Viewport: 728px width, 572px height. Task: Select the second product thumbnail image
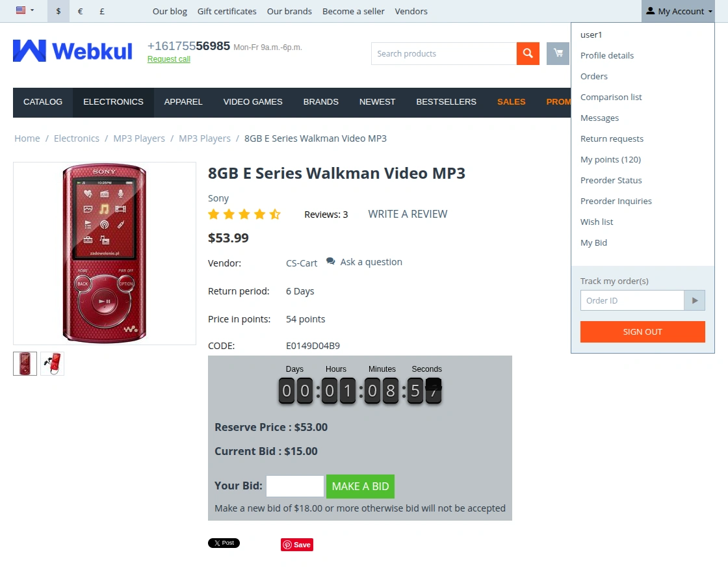click(x=53, y=363)
